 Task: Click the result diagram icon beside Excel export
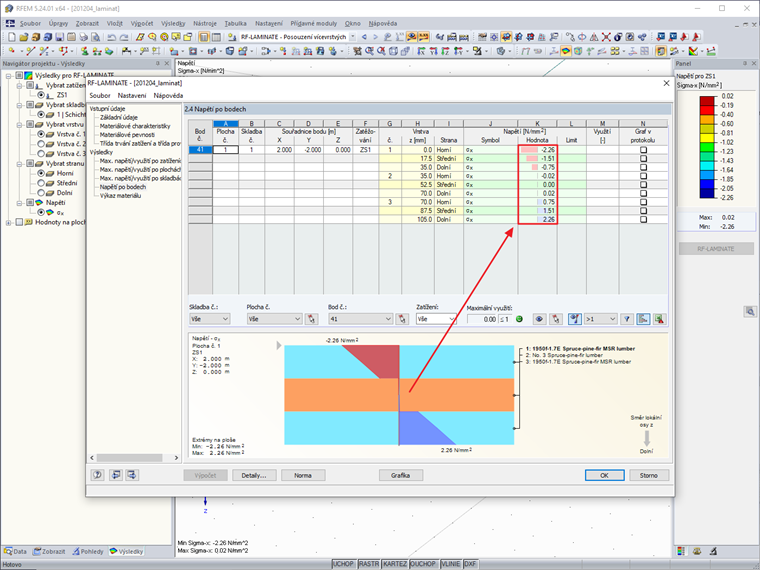pyautogui.click(x=643, y=319)
